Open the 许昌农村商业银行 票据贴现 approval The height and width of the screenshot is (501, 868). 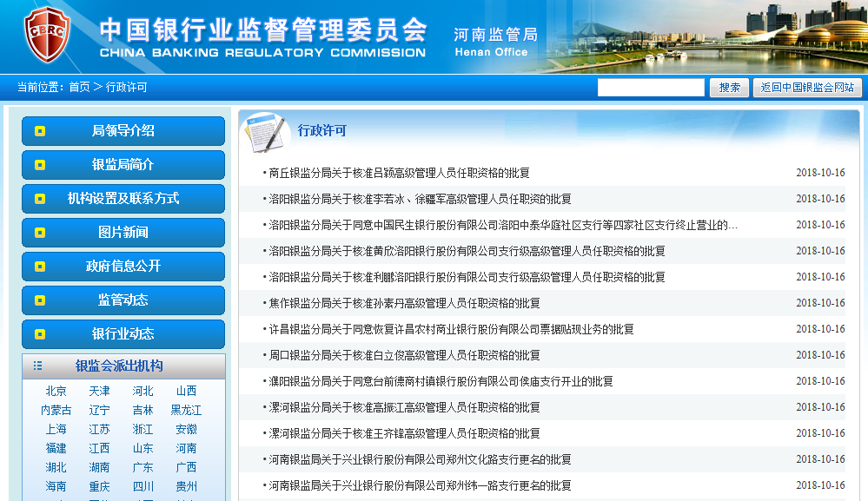(451, 329)
